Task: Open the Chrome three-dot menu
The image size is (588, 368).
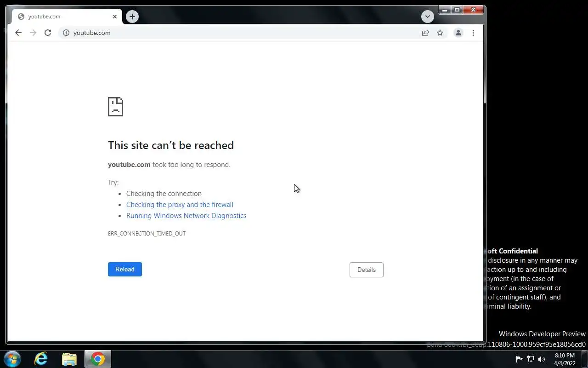Action: tap(473, 33)
